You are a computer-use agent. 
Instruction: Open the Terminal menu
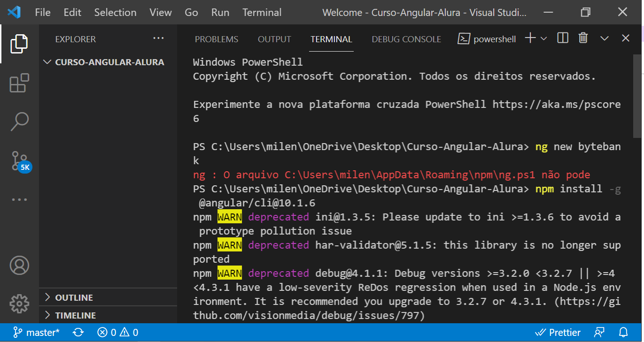(x=262, y=13)
